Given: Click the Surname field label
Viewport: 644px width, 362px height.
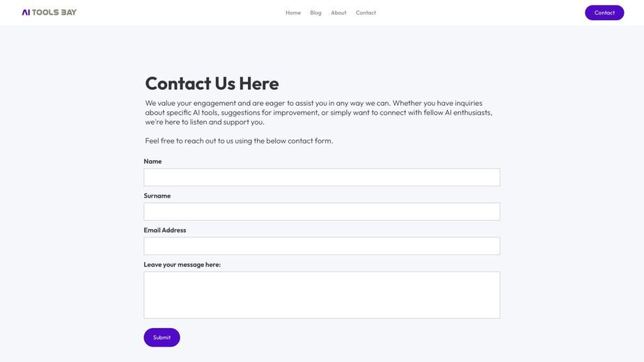Looking at the screenshot, I should (x=157, y=196).
